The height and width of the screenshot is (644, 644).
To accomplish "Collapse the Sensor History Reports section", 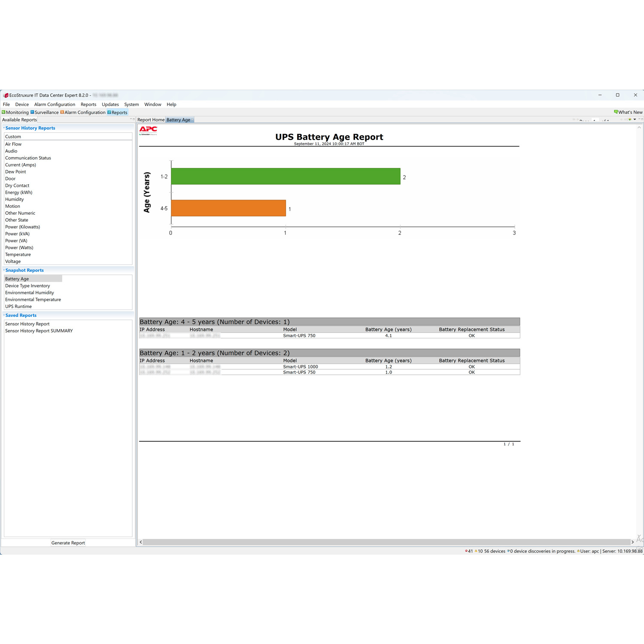I will pyautogui.click(x=4, y=128).
